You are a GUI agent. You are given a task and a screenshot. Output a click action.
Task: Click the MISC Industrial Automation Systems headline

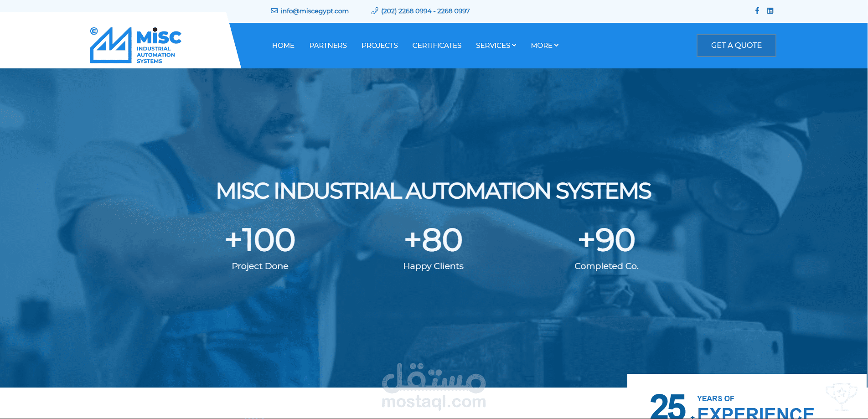434,191
